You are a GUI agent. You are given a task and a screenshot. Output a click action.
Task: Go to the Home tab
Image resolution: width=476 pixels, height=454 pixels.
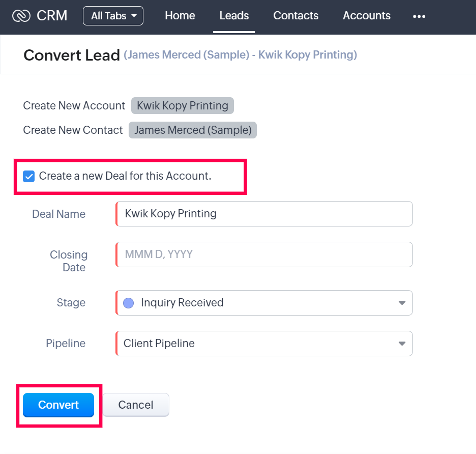180,16
